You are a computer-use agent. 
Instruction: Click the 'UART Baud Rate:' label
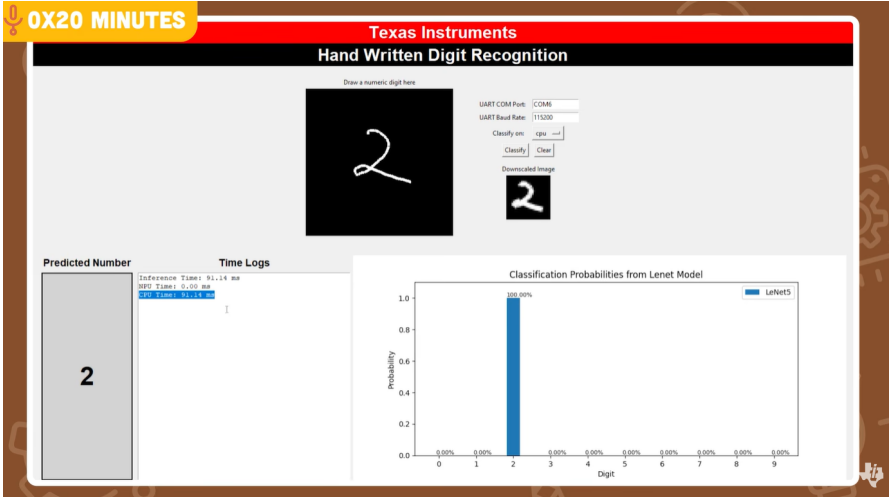[502, 118]
